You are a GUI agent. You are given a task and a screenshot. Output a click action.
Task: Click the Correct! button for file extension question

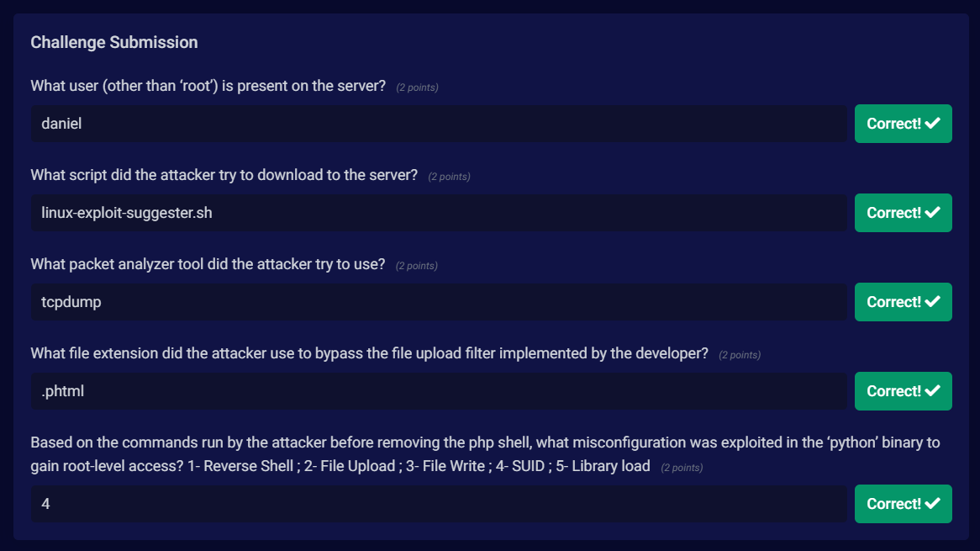[x=904, y=391]
